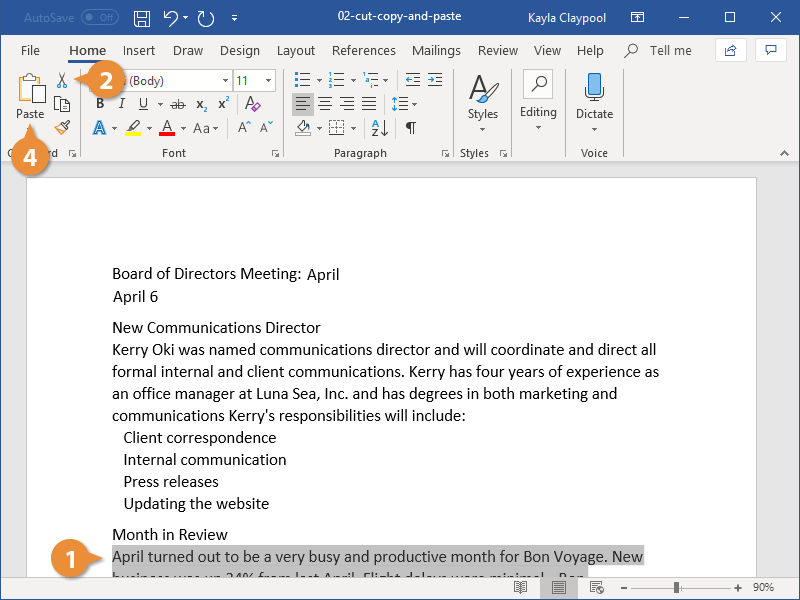Open the font size dropdown

click(x=268, y=81)
